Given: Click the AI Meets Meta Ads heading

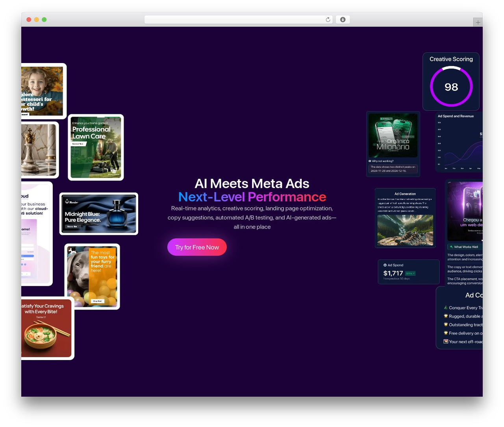Looking at the screenshot, I should [x=252, y=184].
